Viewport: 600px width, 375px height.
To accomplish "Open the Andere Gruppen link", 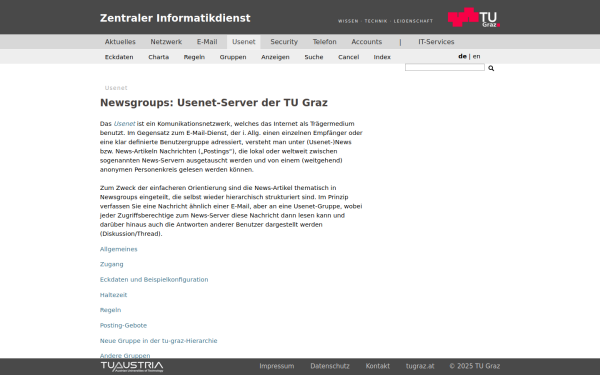I will pyautogui.click(x=125, y=355).
